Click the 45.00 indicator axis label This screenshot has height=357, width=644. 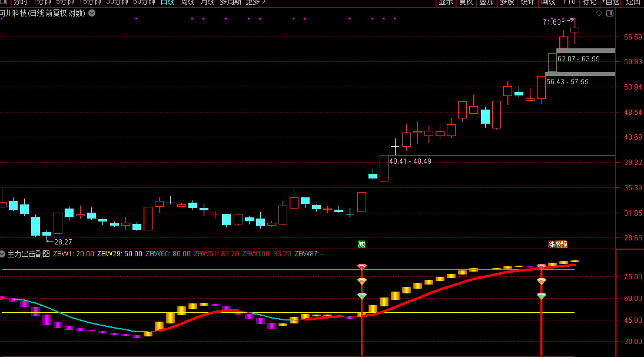click(633, 320)
